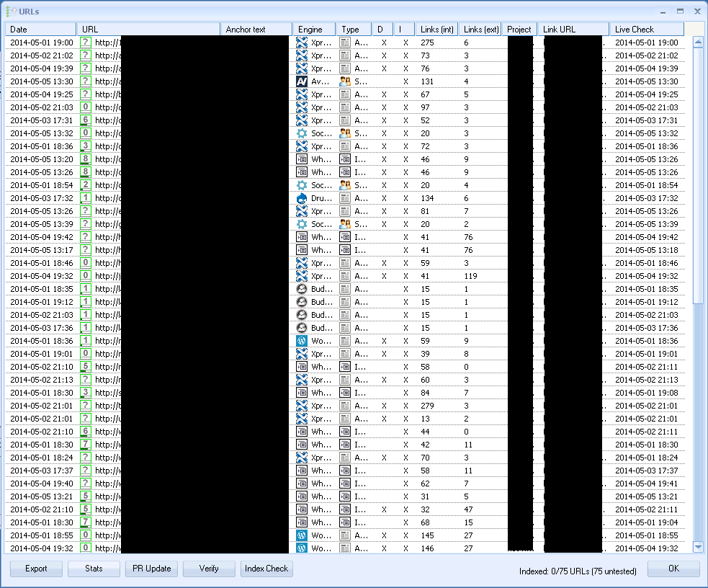The width and height of the screenshot is (708, 588).
Task: Sort by the Engine column header
Action: coord(314,30)
